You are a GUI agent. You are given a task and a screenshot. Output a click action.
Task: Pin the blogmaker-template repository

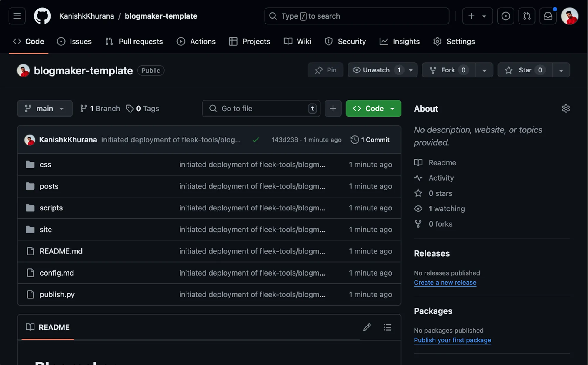pos(325,70)
